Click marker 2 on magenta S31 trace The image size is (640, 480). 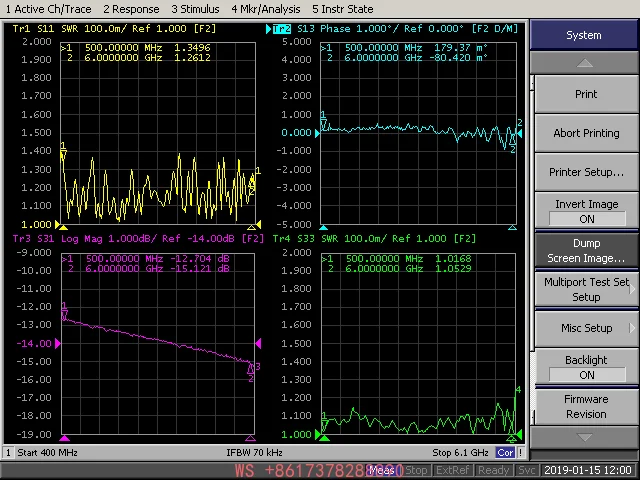(x=251, y=371)
